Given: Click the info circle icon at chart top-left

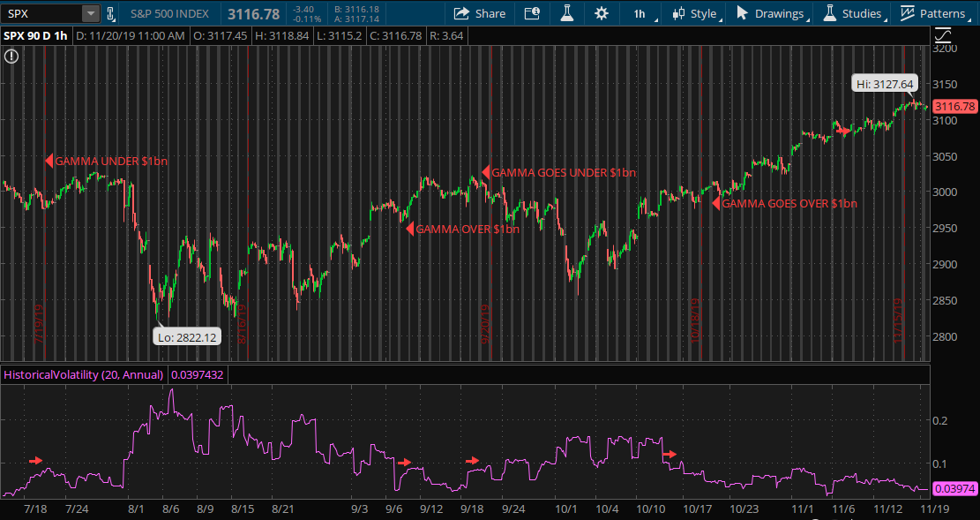Looking at the screenshot, I should click(10, 56).
